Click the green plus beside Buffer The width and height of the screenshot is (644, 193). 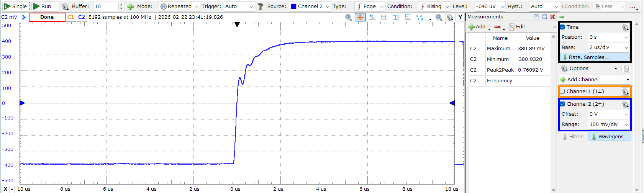coord(131,7)
